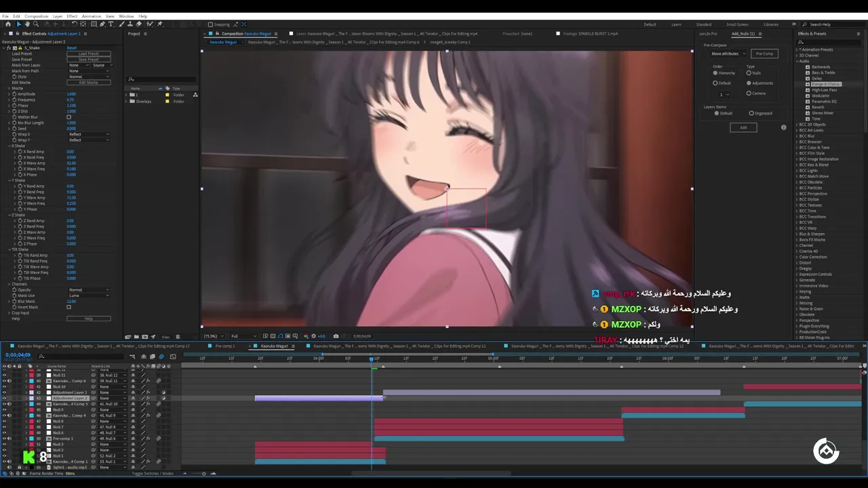Select the Camera type radio button
Screen dimensions: 868x488
(749, 94)
